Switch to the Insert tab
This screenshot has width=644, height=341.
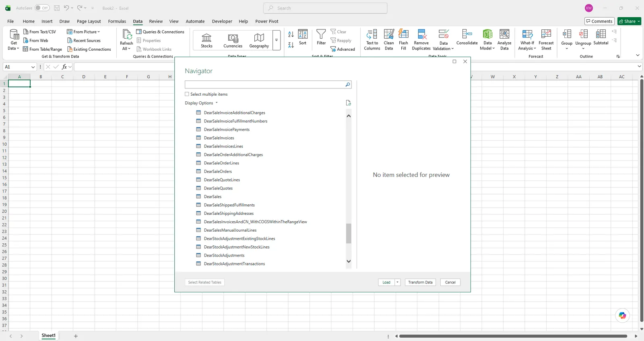click(x=47, y=21)
